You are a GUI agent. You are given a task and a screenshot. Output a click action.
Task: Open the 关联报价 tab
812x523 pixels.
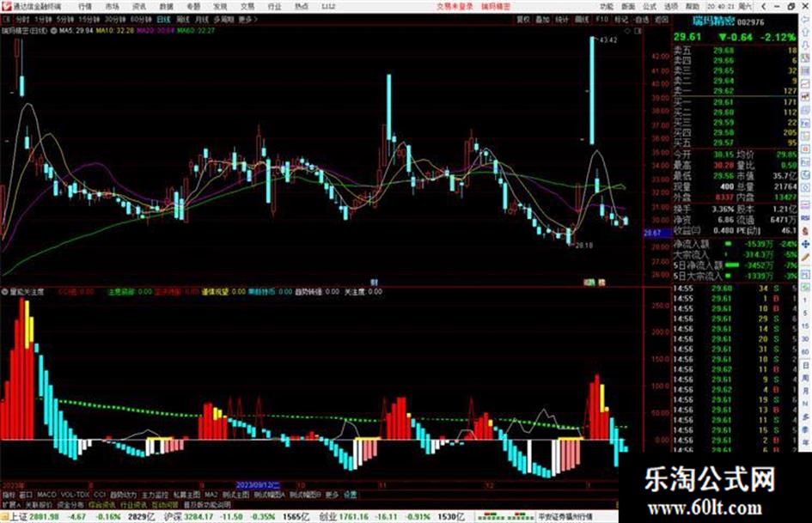tap(39, 504)
